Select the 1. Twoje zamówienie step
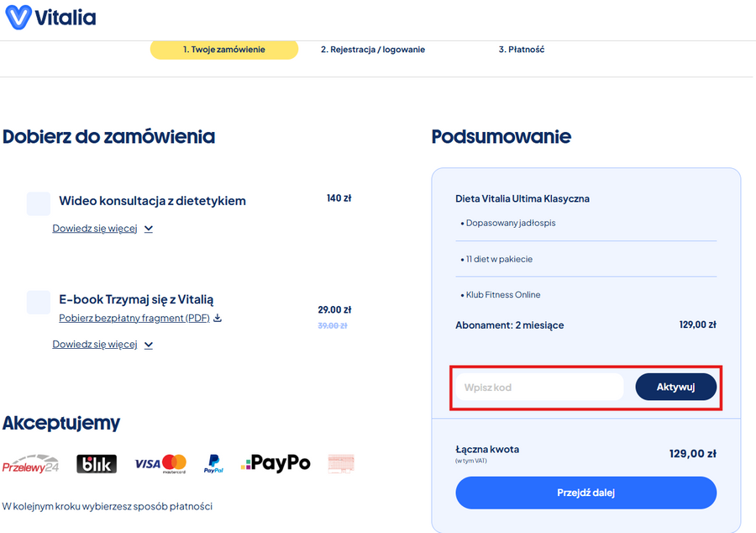Viewport: 756px width, 533px height. [224, 50]
